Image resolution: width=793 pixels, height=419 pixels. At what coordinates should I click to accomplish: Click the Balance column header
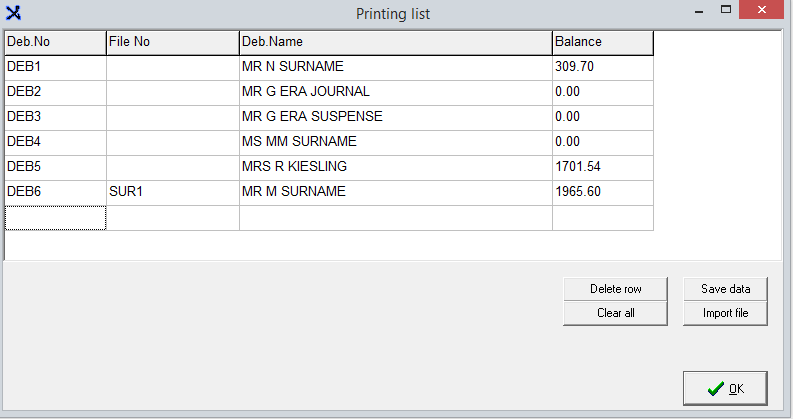tap(602, 42)
